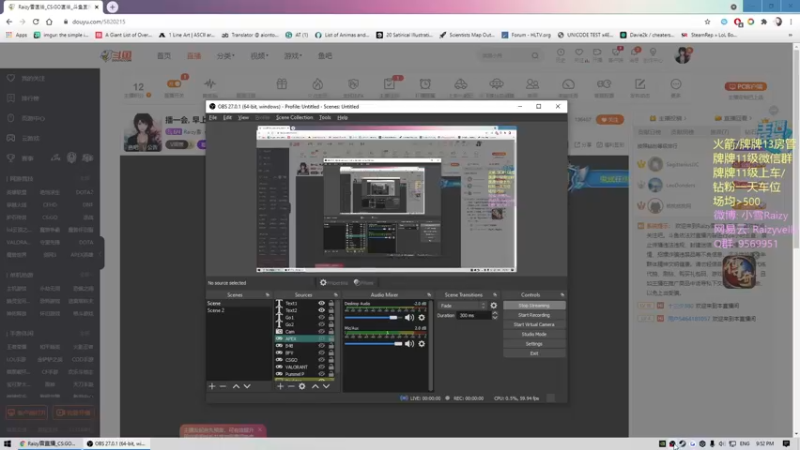Mute Desktop Audio speaker icon
The height and width of the screenshot is (450, 800).
coord(409,317)
